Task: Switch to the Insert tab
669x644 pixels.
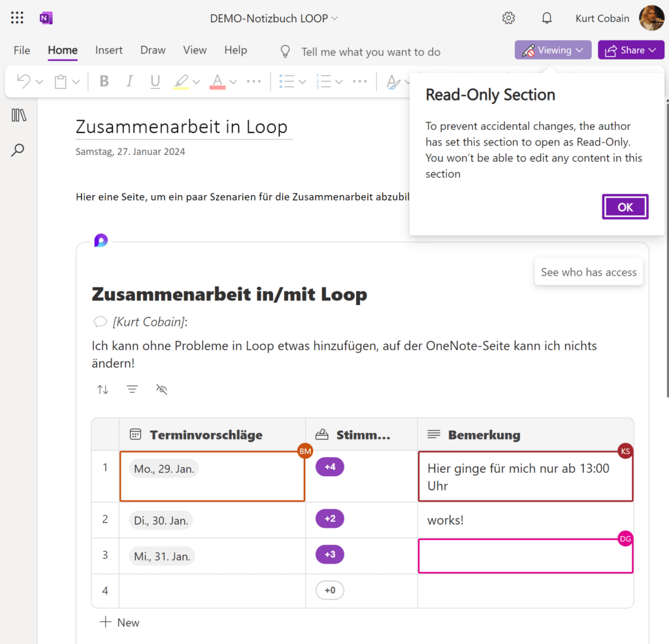Action: pyautogui.click(x=109, y=50)
